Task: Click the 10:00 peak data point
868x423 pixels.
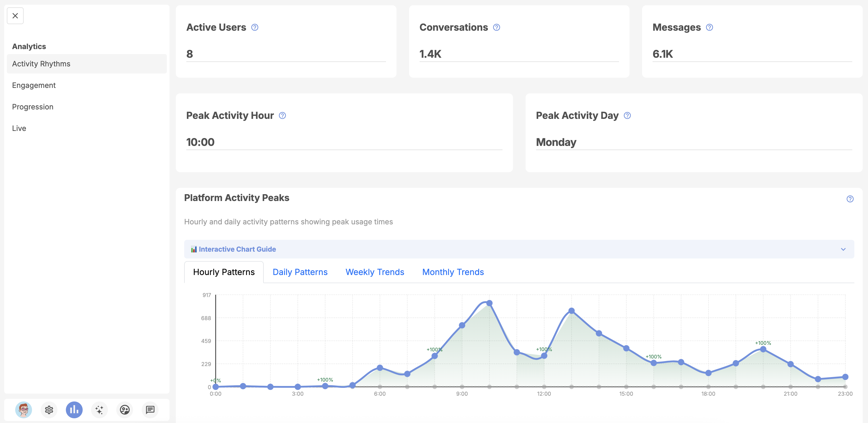Action: point(489,303)
